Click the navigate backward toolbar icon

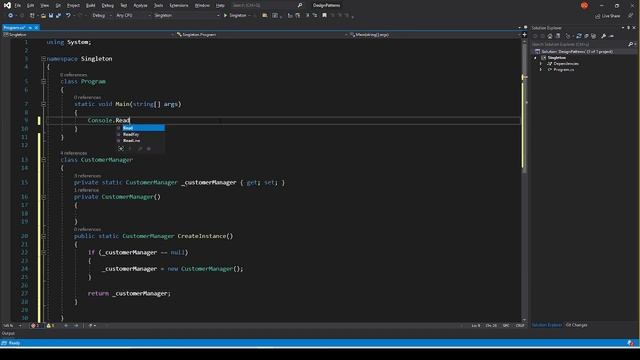click(x=11, y=16)
